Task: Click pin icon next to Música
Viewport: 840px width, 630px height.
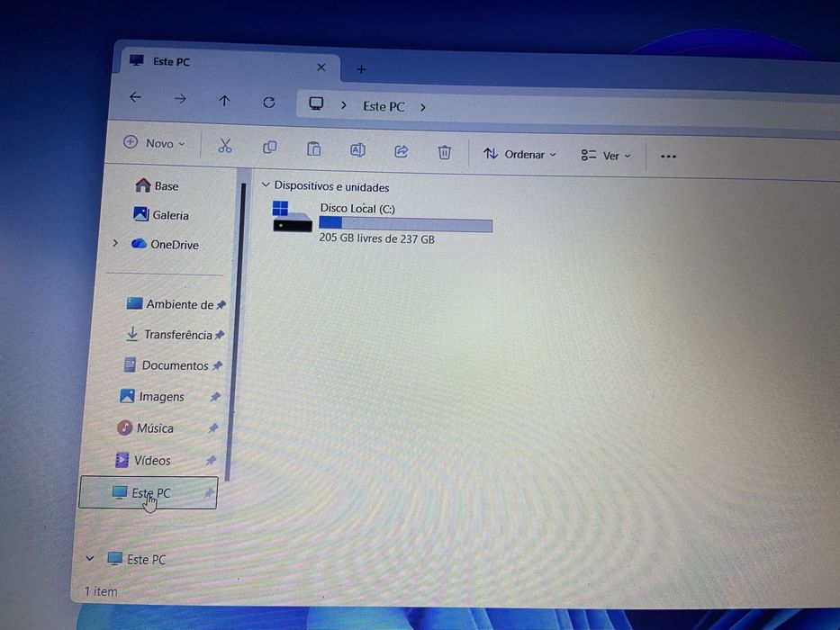Action: tap(213, 428)
